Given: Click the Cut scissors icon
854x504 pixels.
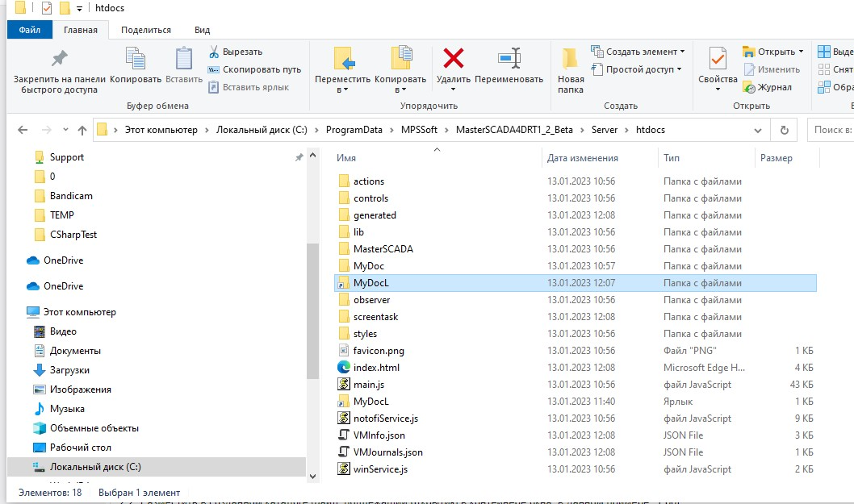Looking at the screenshot, I should [x=214, y=52].
